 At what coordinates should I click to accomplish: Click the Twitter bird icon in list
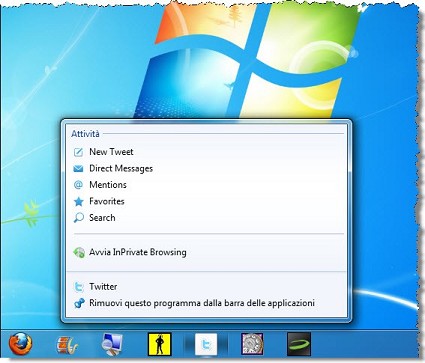(79, 287)
